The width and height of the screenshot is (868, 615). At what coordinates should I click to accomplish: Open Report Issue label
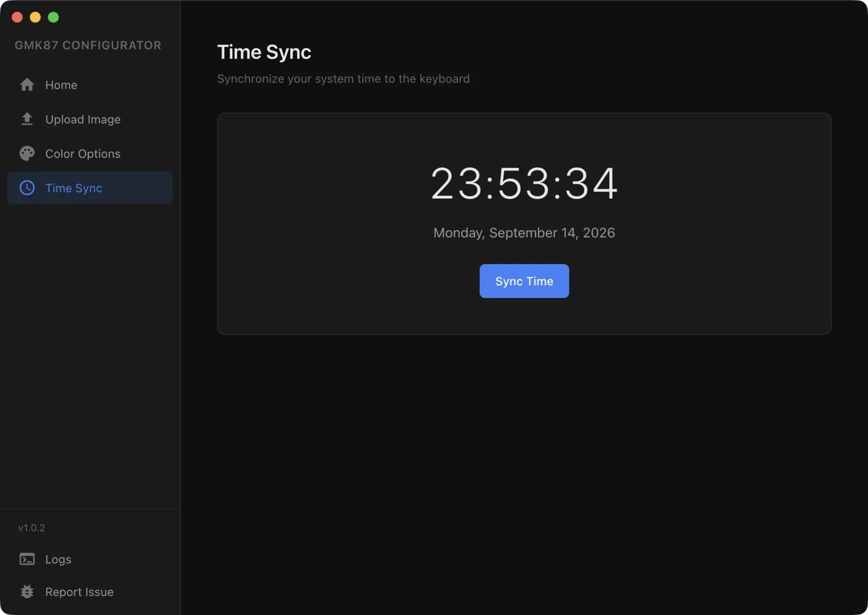pyautogui.click(x=79, y=592)
